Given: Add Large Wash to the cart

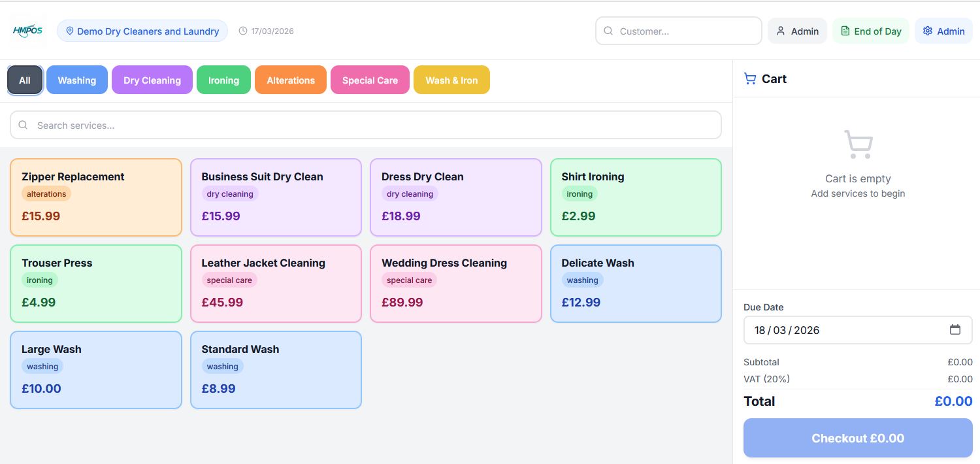Looking at the screenshot, I should [96, 370].
